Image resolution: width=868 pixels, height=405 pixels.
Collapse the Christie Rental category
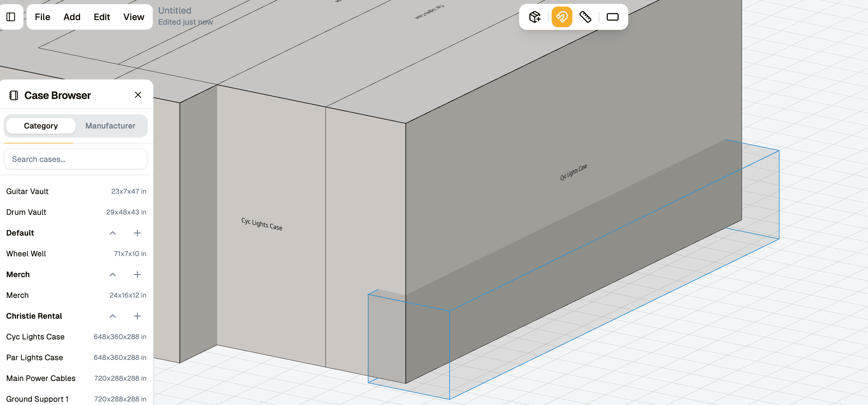click(112, 316)
